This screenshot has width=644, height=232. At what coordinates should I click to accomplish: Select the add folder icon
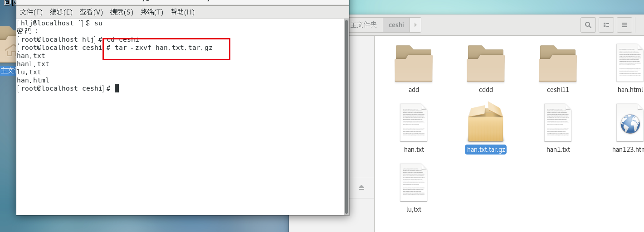click(414, 63)
